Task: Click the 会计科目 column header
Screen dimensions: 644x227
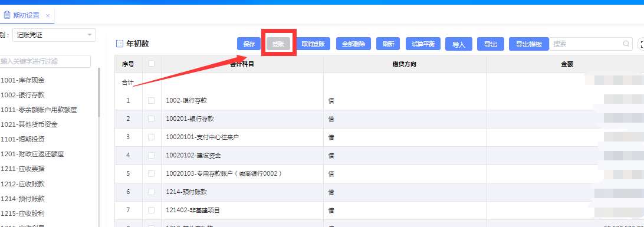Action: 242,64
